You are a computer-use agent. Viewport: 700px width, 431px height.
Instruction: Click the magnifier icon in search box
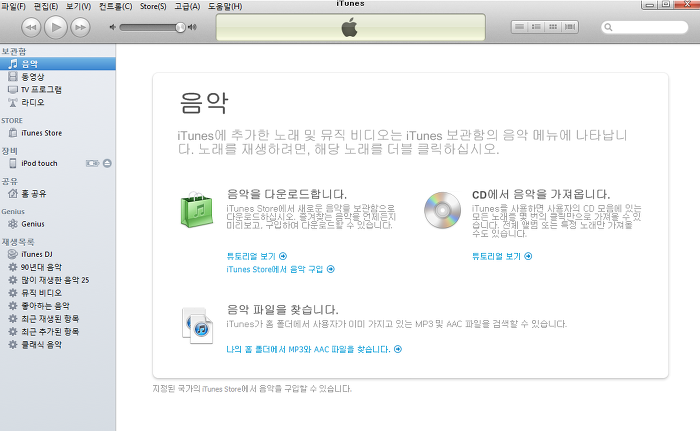tap(608, 27)
